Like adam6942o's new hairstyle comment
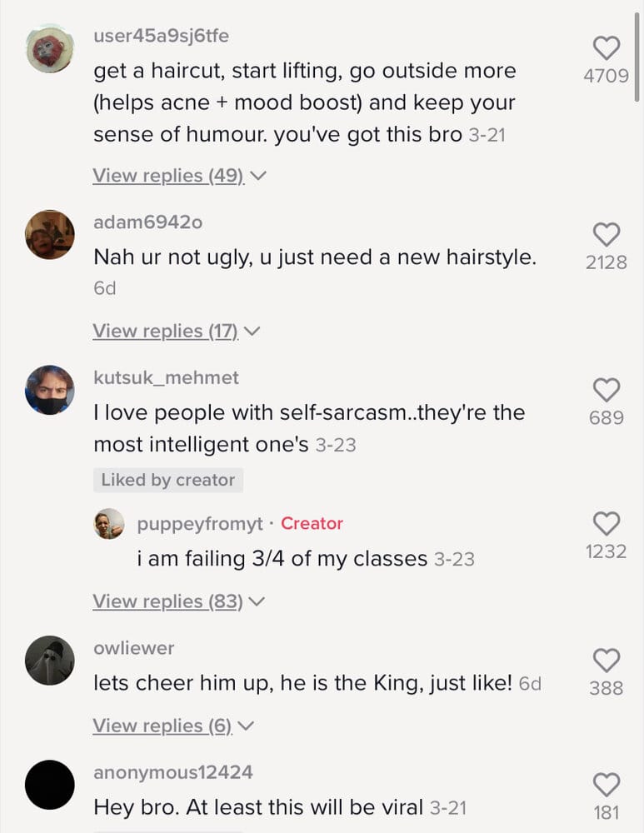This screenshot has width=644, height=833. 607,234
